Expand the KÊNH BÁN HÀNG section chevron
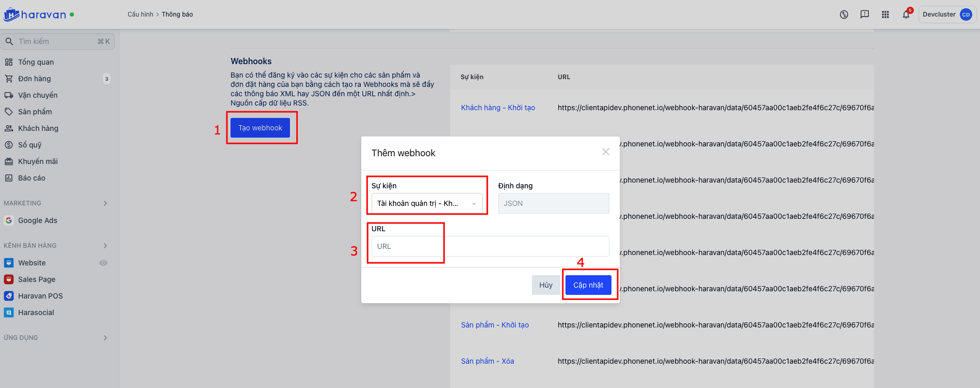Viewport: 980px width, 388px height. tap(105, 246)
